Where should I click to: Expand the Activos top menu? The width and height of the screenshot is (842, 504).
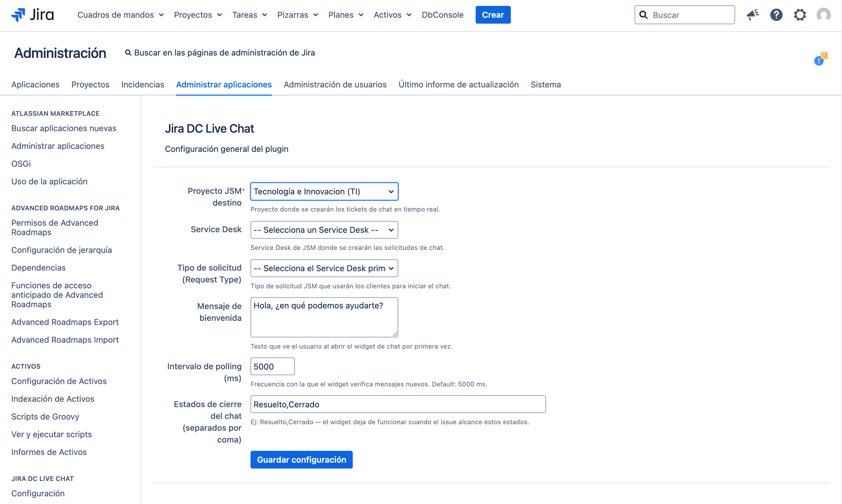point(393,14)
